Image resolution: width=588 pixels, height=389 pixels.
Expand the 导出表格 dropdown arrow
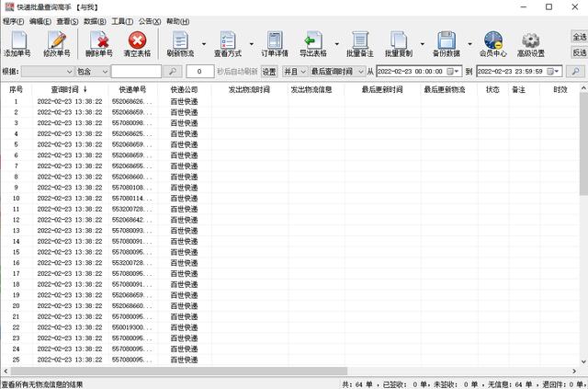pyautogui.click(x=337, y=44)
